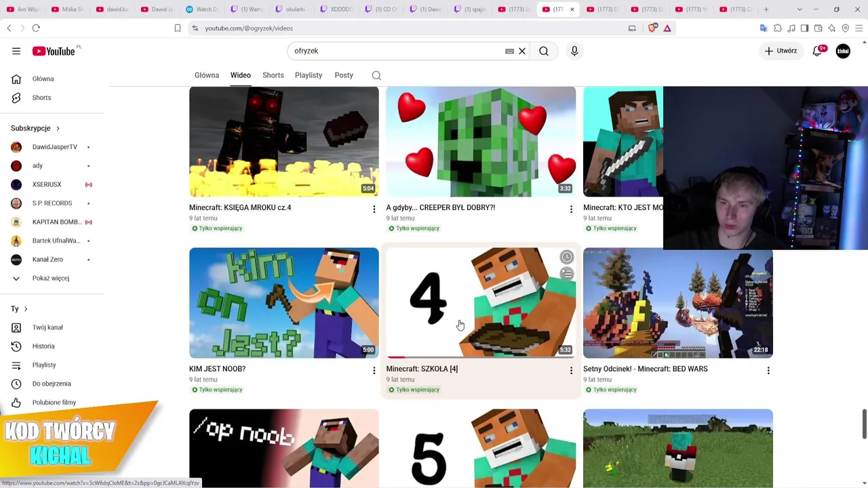
Task: Expand subscriptions with Pokaż więcej
Action: click(x=52, y=278)
